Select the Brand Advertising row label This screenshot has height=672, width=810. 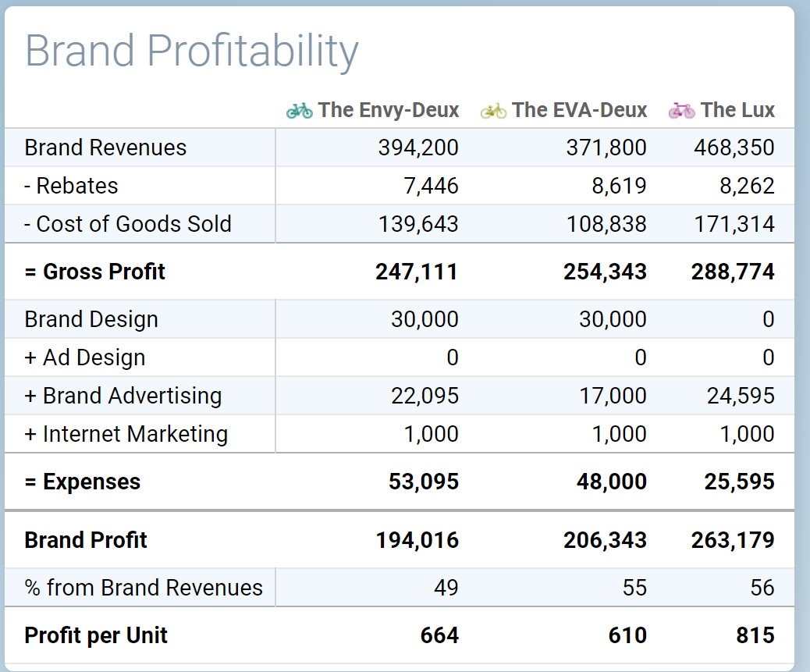[x=123, y=396]
